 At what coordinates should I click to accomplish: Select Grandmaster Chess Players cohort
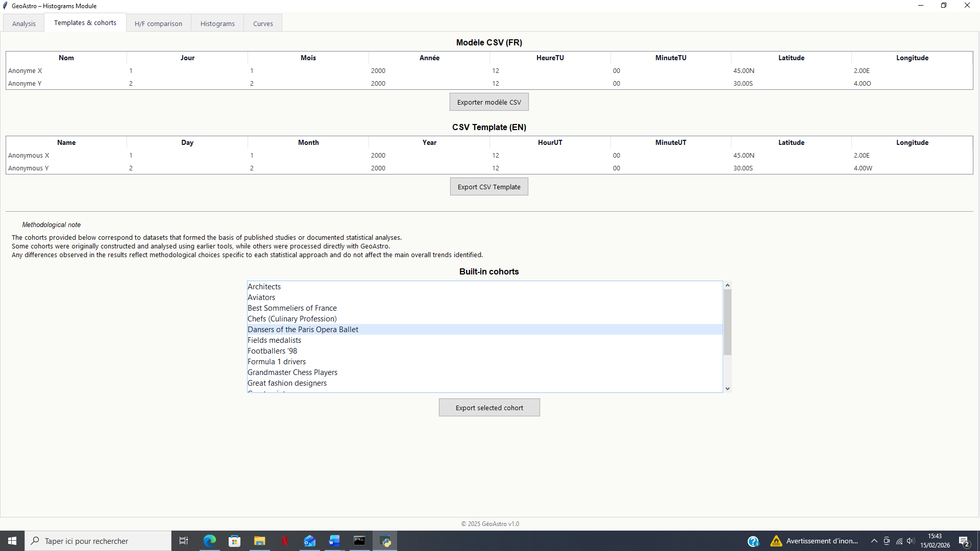pos(292,372)
